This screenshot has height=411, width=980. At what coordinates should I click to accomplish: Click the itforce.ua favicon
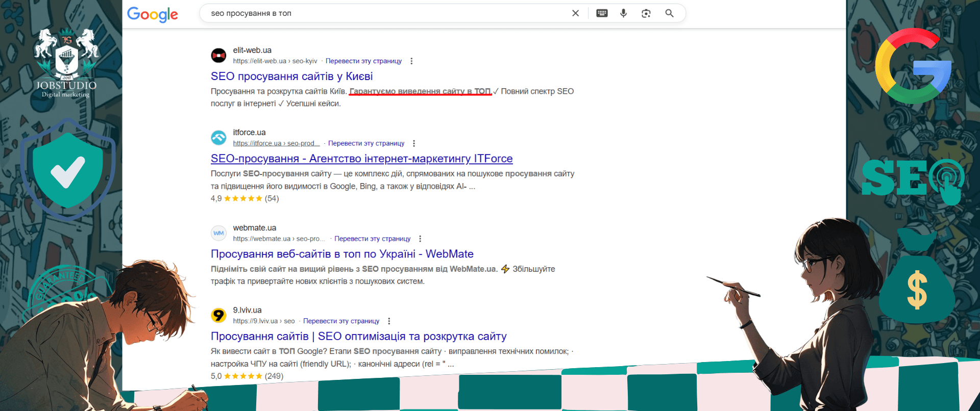tap(218, 137)
